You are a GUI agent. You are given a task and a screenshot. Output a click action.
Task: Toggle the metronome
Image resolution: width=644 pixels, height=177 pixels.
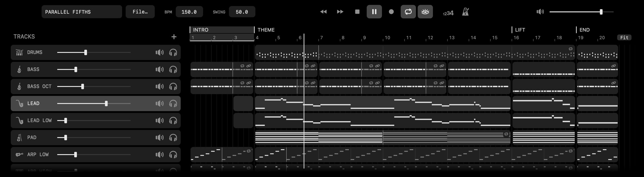pyautogui.click(x=466, y=12)
